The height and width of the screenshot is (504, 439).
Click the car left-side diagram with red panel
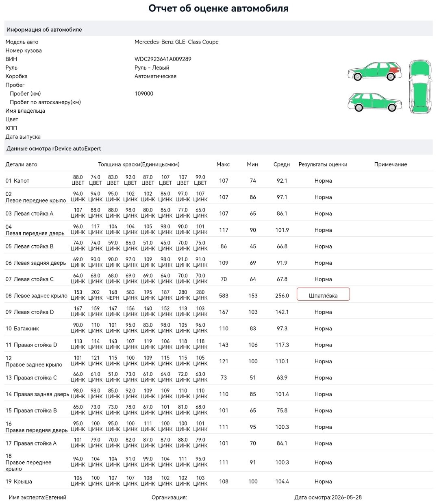pos(375,71)
